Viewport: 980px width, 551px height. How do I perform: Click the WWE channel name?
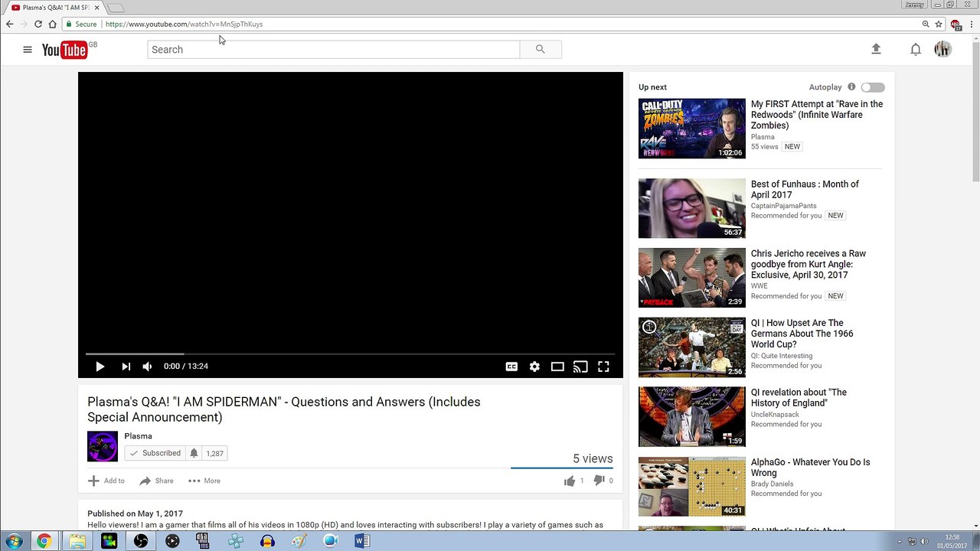(759, 286)
